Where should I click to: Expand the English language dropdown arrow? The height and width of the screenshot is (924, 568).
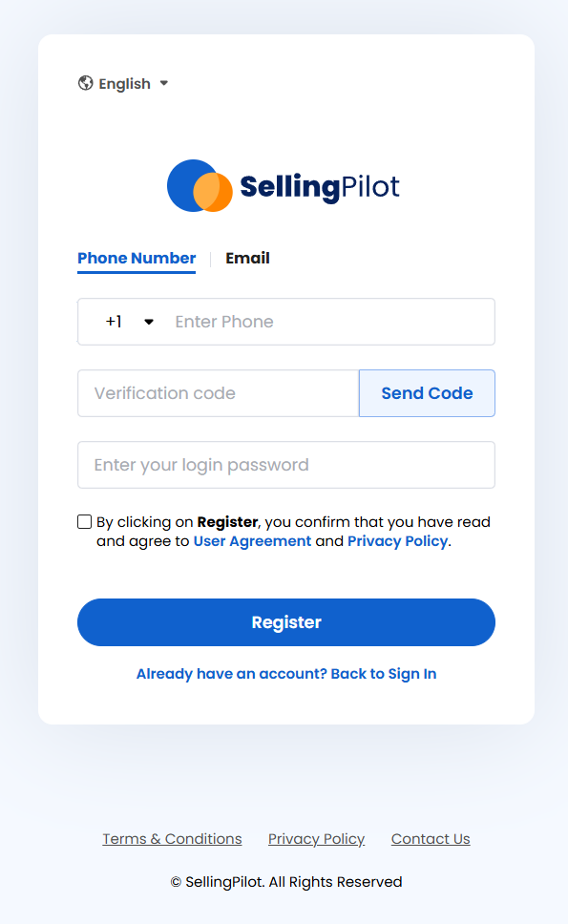164,83
